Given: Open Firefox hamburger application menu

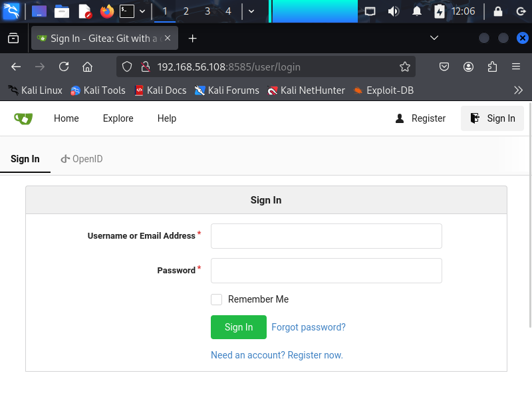Looking at the screenshot, I should (x=515, y=66).
